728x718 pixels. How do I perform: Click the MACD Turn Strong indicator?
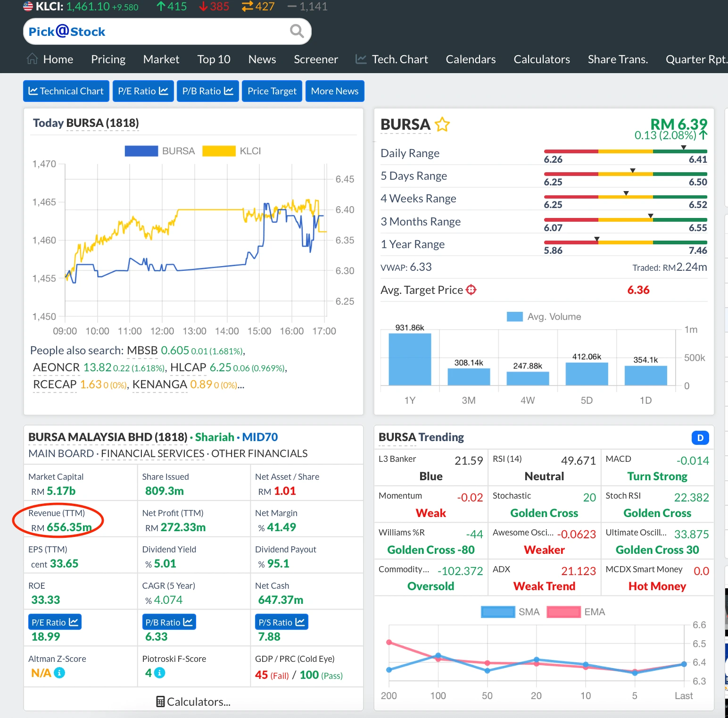click(x=657, y=468)
